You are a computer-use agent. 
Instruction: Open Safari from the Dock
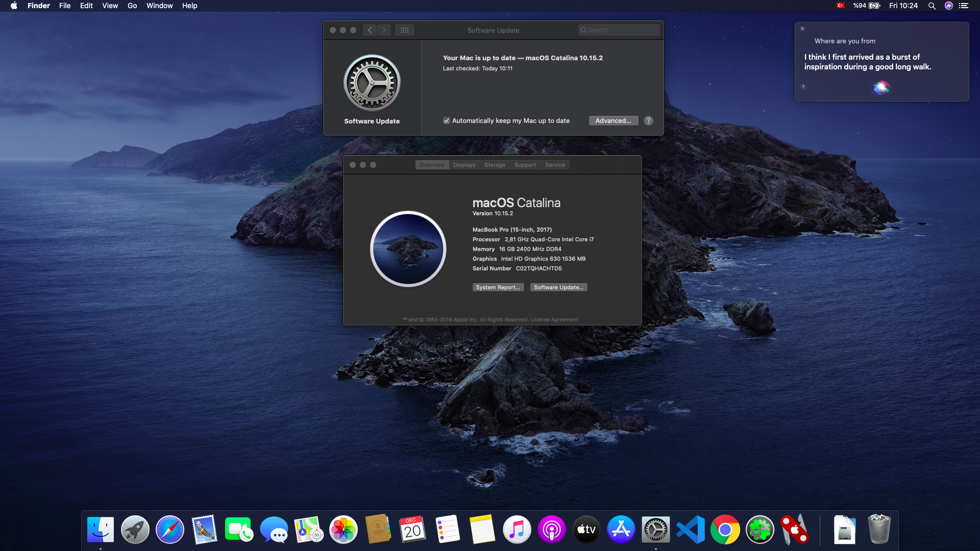169,530
